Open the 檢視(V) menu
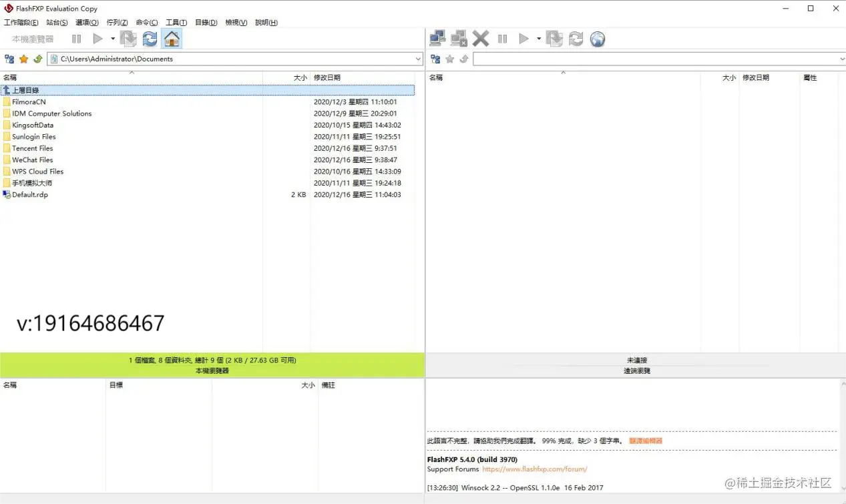The width and height of the screenshot is (846, 504). click(236, 22)
